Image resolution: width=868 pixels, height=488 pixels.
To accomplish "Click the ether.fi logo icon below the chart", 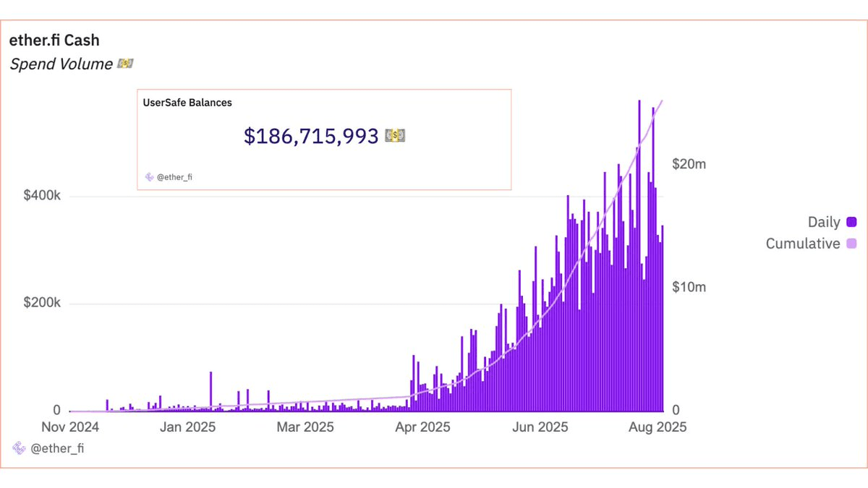I will tap(19, 448).
